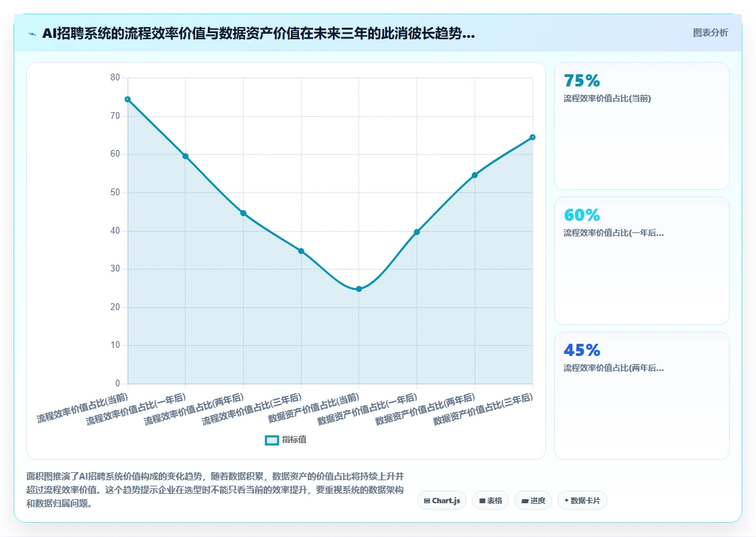Click the 流程效率价值占比(两年后... card label
Viewport: 756px width, 537px height.
[x=614, y=368]
